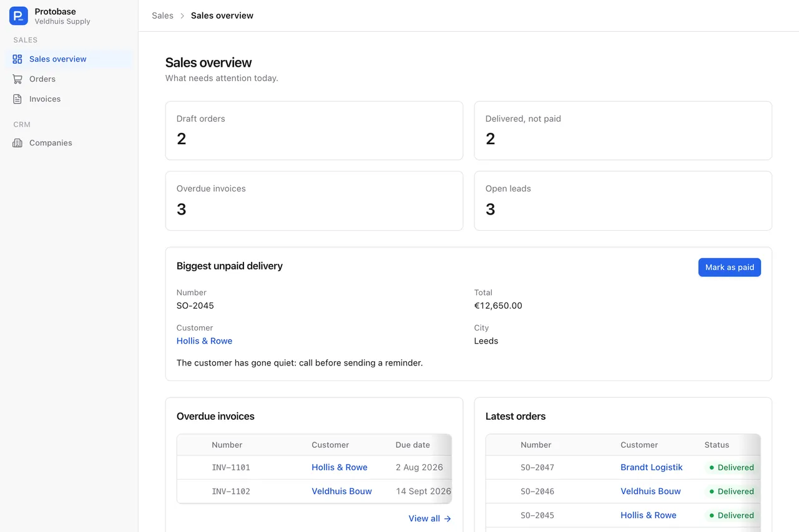Click the Veldhuis Supply workspace name

62,21
